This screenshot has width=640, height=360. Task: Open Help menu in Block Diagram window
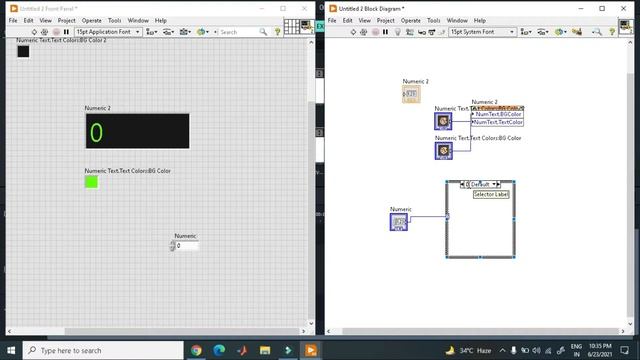[x=480, y=20]
